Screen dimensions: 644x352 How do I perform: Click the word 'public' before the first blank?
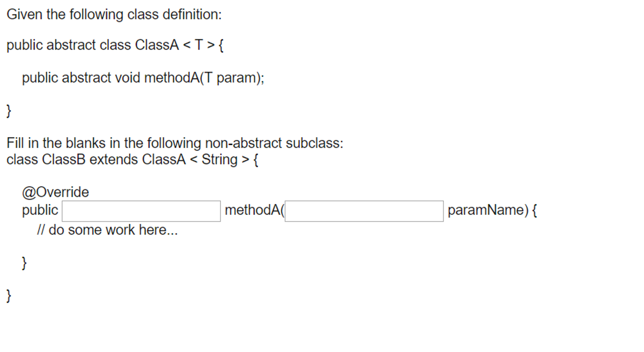pyautogui.click(x=40, y=210)
